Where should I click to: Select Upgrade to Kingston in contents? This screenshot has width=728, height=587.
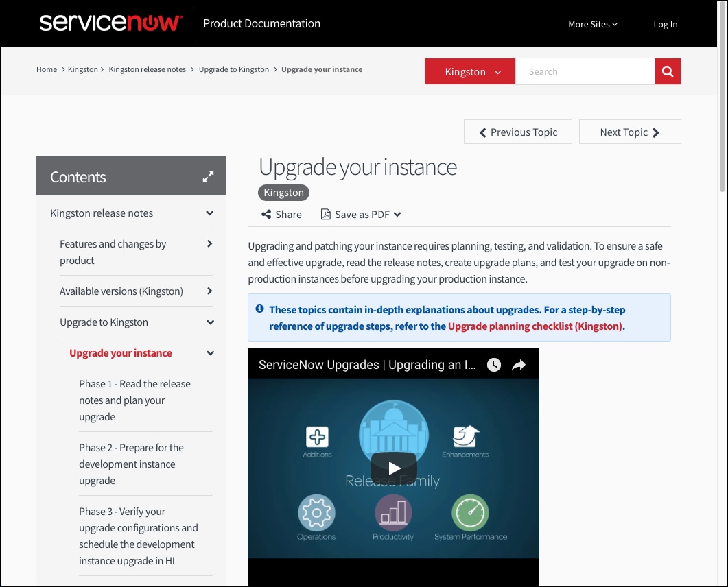(x=104, y=322)
